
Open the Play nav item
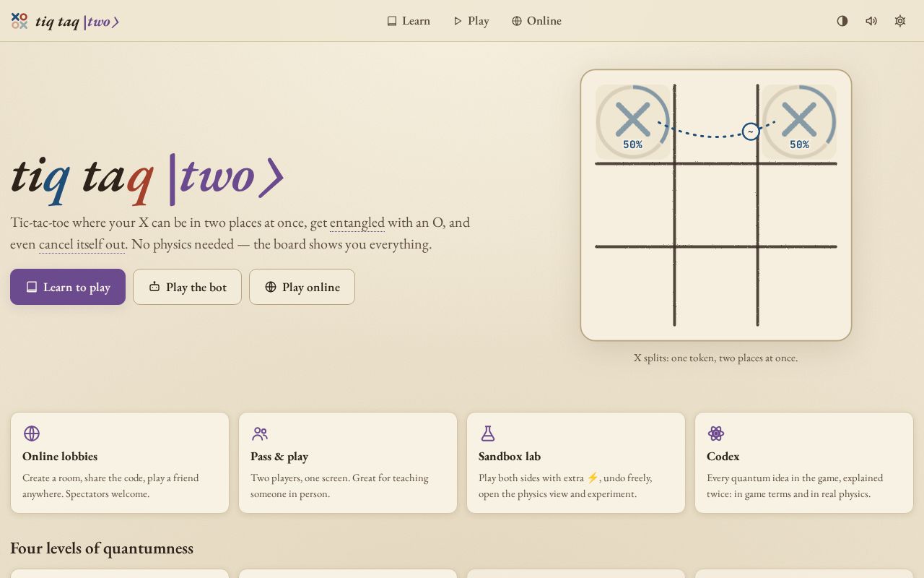(x=471, y=21)
